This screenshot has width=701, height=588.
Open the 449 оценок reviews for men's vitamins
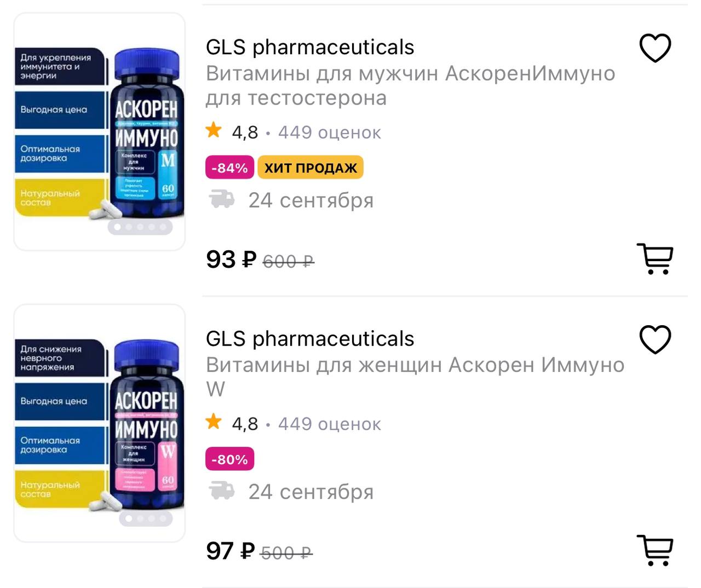[x=329, y=132]
